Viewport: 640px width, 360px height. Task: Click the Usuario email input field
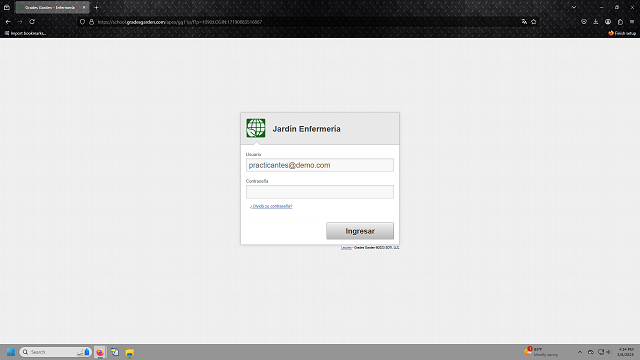320,165
